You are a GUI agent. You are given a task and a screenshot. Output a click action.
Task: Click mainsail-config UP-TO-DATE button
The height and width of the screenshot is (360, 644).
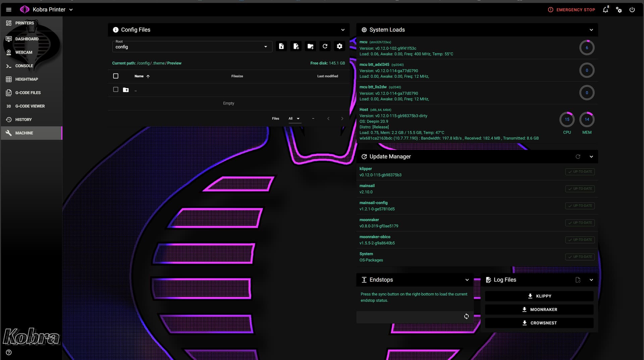pyautogui.click(x=580, y=206)
